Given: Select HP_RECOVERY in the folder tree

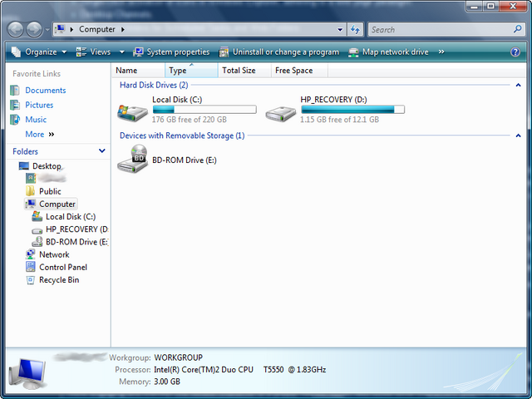Looking at the screenshot, I should click(76, 229).
